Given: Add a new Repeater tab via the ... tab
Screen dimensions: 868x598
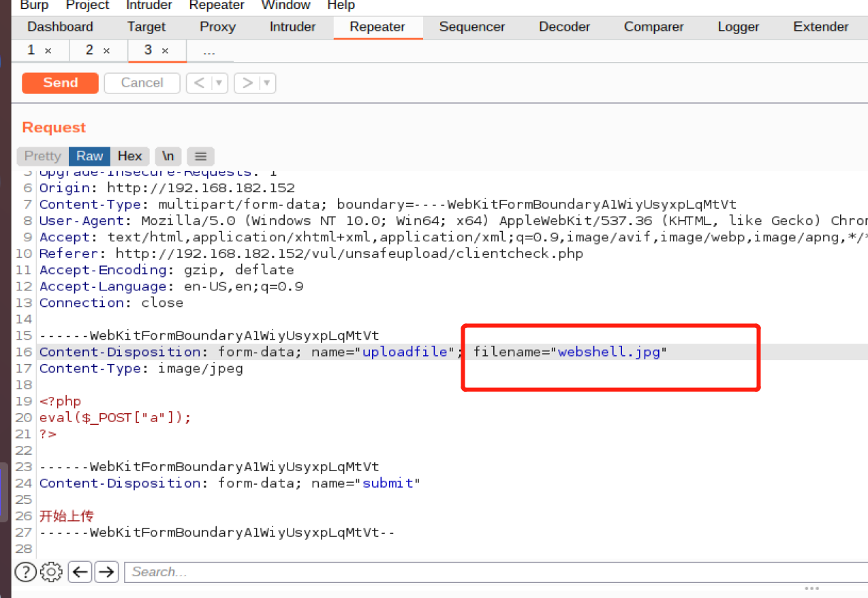Looking at the screenshot, I should (209, 51).
